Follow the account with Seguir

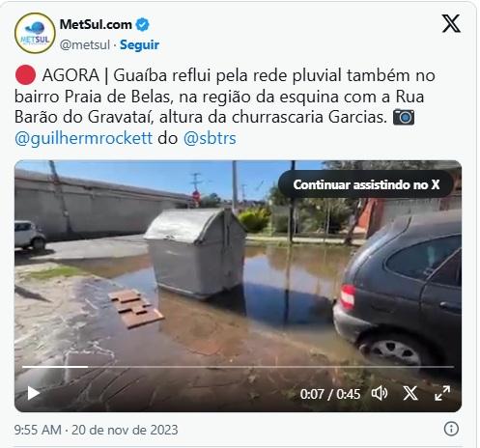[x=139, y=44]
